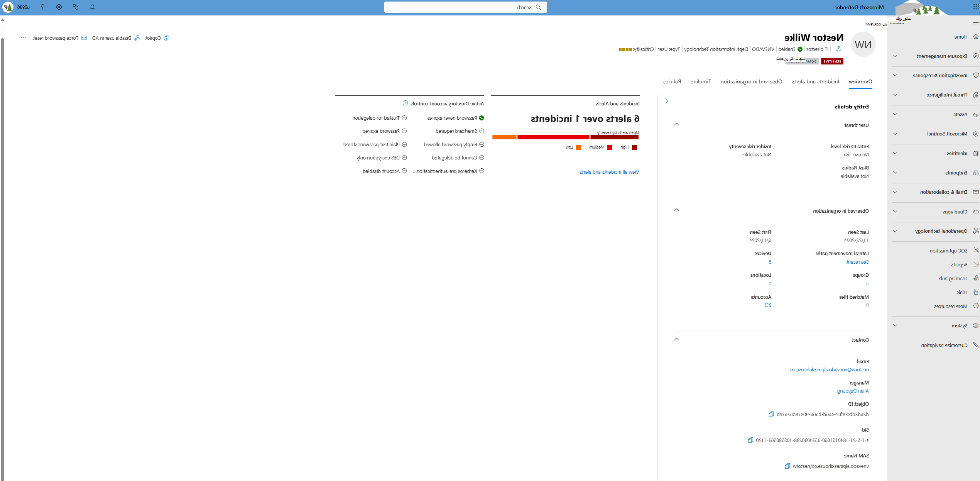Open the Devices count 6 link
Screen dimensions: 980x481
click(x=770, y=262)
